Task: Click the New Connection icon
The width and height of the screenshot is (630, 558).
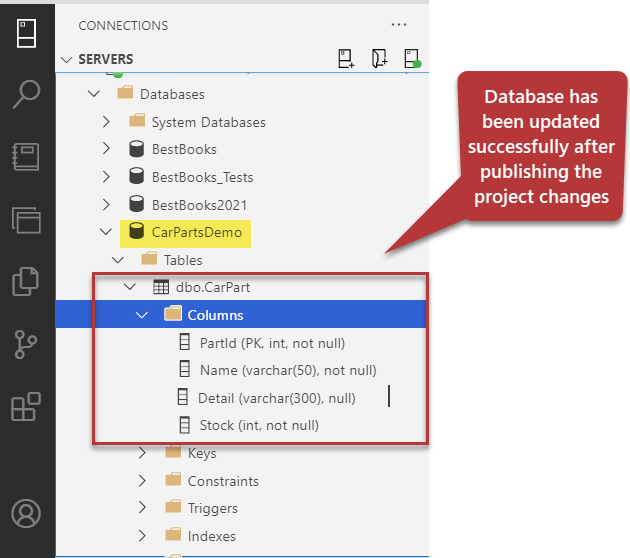Action: 346,59
